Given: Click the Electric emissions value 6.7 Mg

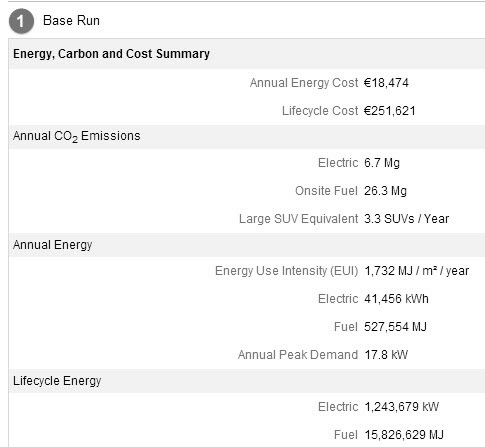Looking at the screenshot, I should tap(382, 163).
